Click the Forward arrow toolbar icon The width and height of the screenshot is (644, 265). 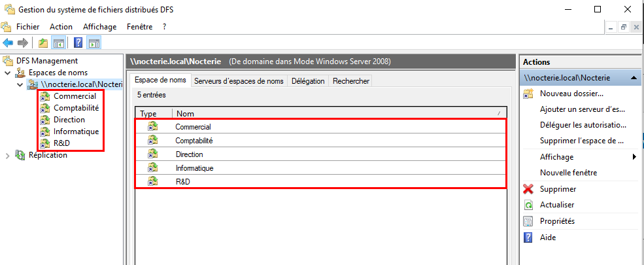click(x=22, y=43)
